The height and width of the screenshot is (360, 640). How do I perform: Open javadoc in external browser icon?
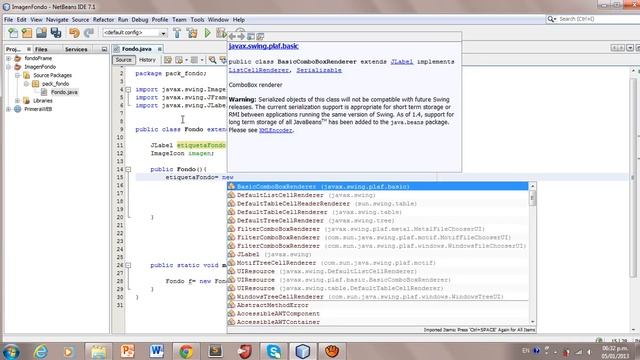(x=251, y=36)
